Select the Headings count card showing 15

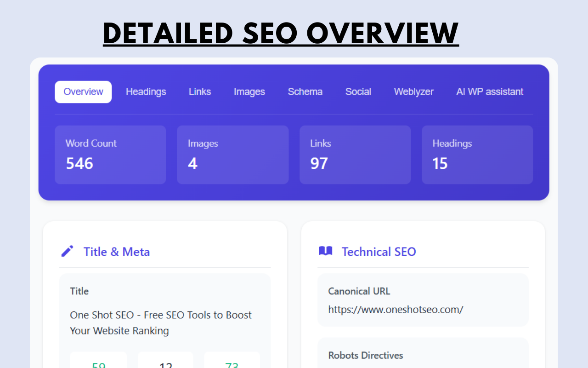pyautogui.click(x=477, y=155)
